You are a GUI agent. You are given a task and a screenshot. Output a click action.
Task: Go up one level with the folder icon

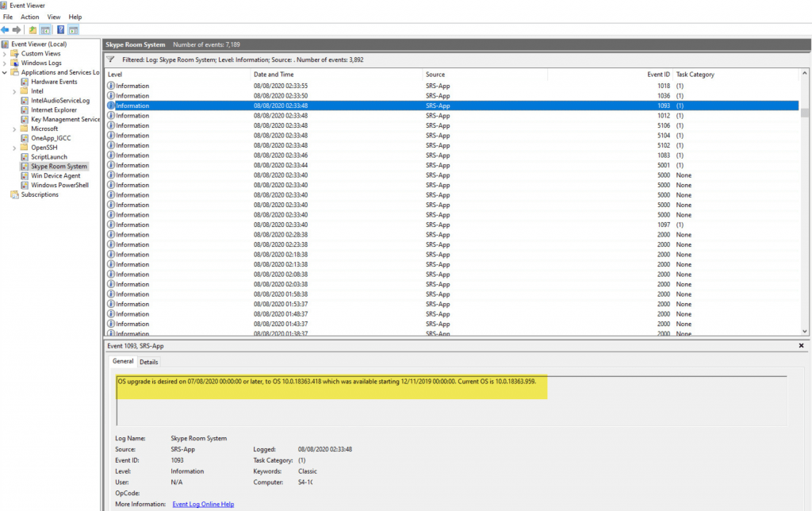tap(33, 30)
